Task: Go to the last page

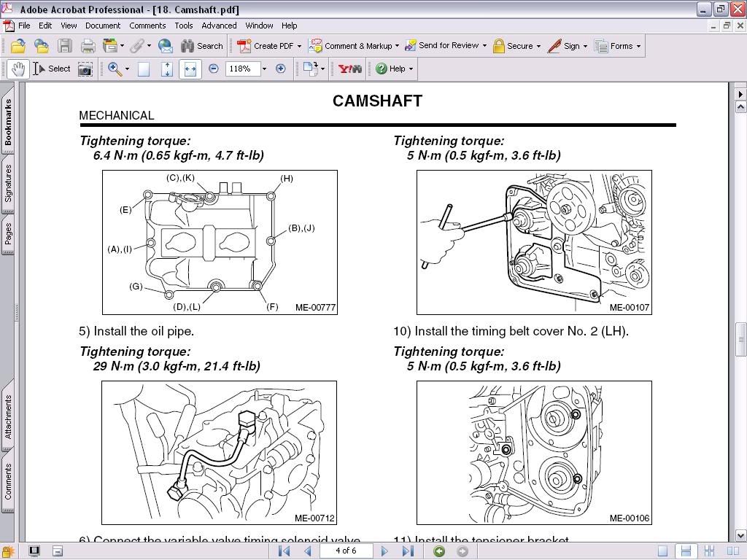Action: [x=409, y=551]
